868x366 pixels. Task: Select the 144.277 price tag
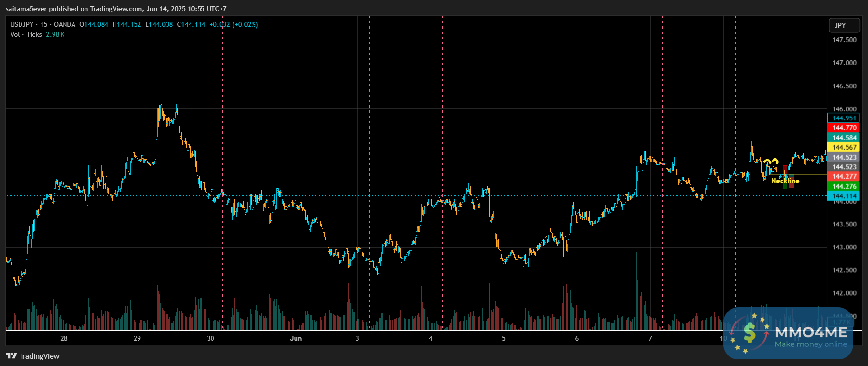point(844,176)
